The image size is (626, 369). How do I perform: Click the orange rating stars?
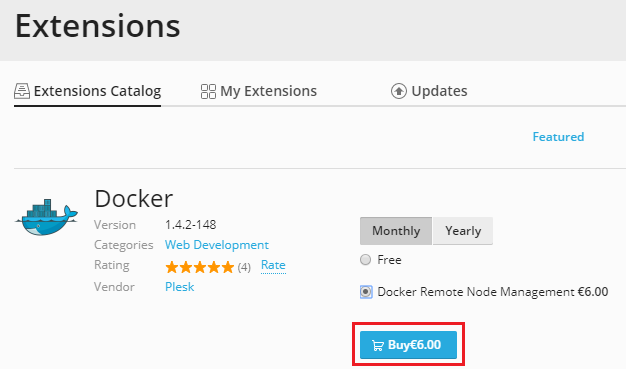tap(200, 267)
